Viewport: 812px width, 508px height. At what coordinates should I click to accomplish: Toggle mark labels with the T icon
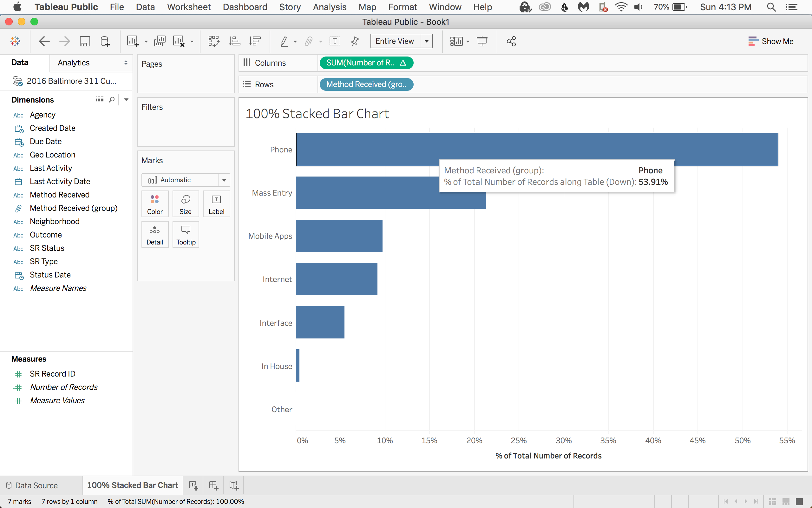335,41
